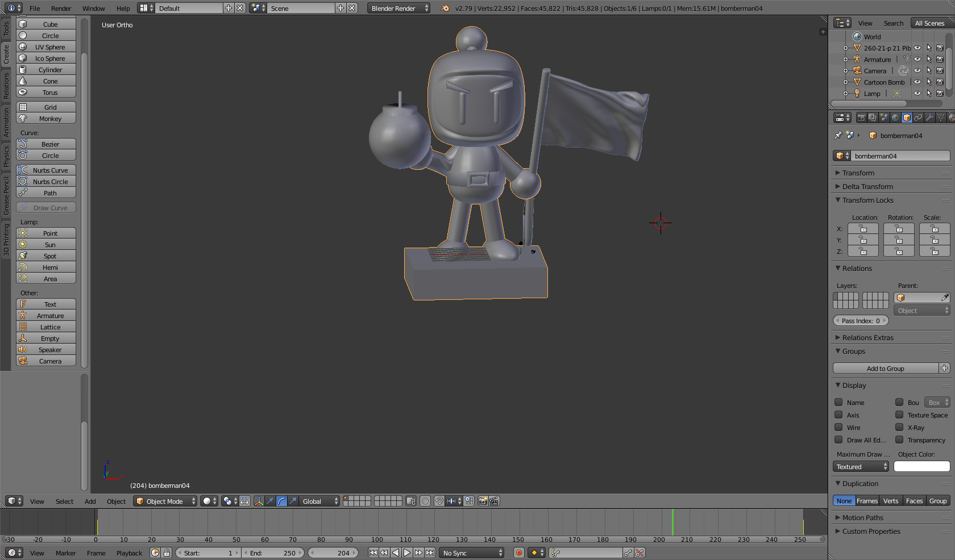Click the record auto-keyframe button
This screenshot has width=955, height=560.
tap(518, 553)
